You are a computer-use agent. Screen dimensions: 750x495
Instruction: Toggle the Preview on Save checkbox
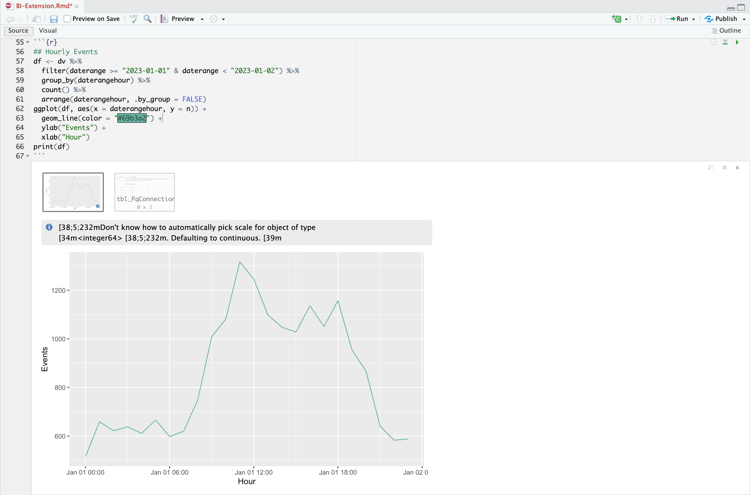coord(67,19)
